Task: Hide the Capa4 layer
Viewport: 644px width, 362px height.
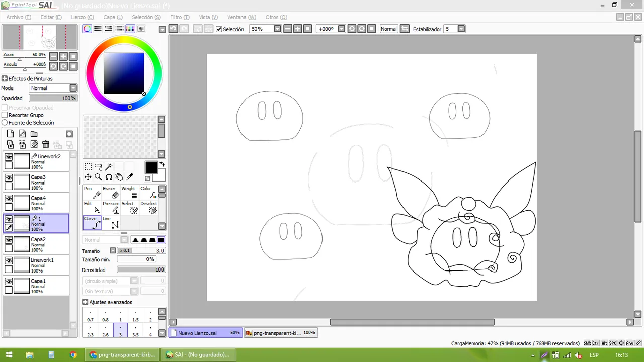Action: coord(9,199)
